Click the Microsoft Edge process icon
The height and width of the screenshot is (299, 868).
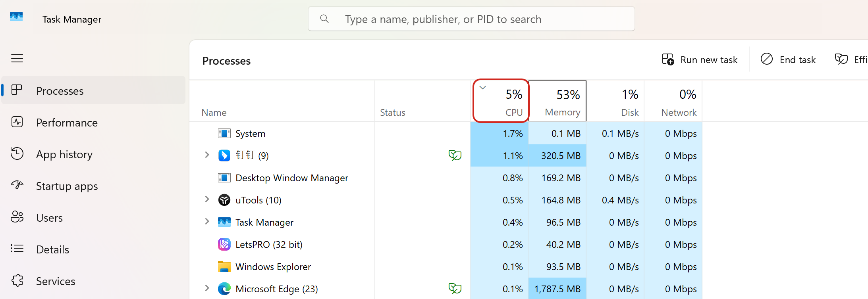click(224, 289)
